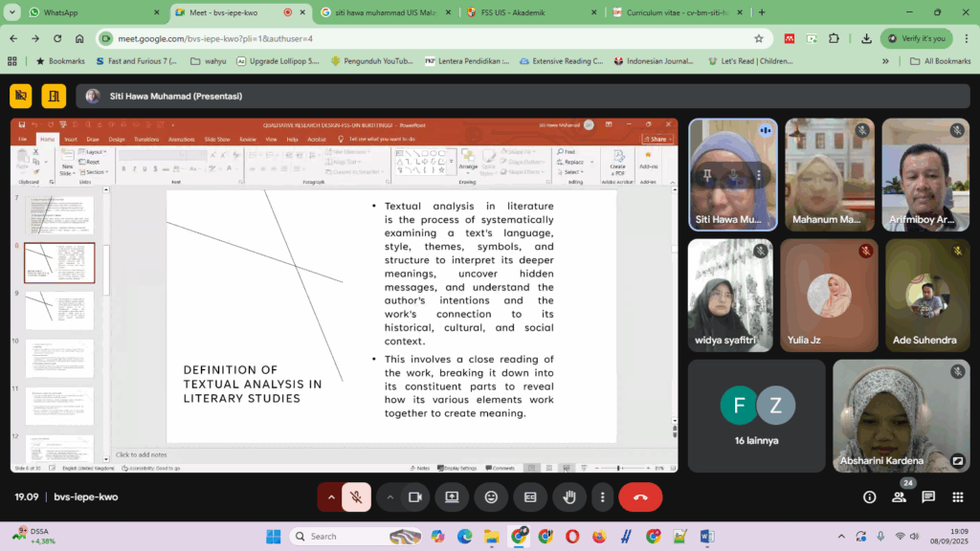This screenshot has height=551, width=980.
Task: Open the activities icon in Meet
Action: [957, 497]
